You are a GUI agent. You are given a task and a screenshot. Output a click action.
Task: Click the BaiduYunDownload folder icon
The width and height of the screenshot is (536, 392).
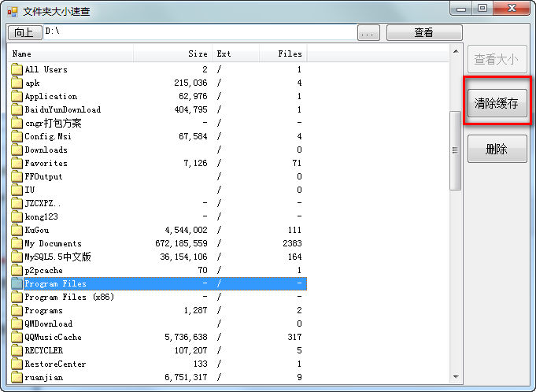(x=17, y=109)
